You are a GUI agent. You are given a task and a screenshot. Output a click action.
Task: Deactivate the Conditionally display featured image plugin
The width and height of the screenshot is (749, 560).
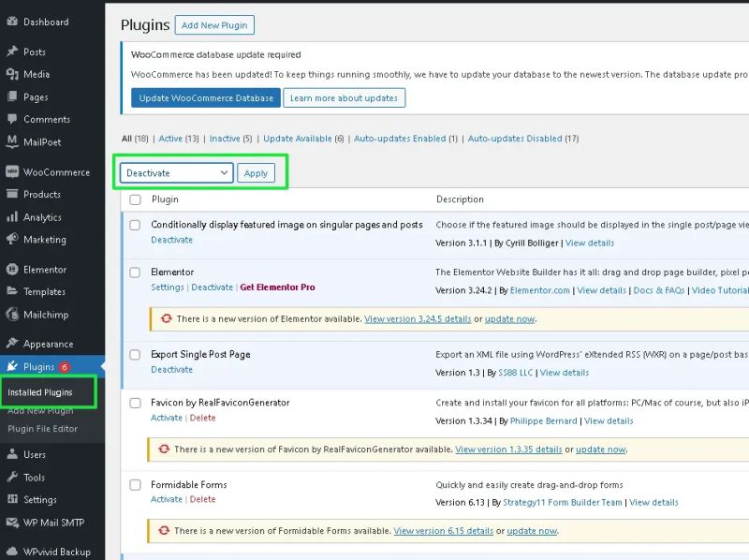(x=171, y=240)
